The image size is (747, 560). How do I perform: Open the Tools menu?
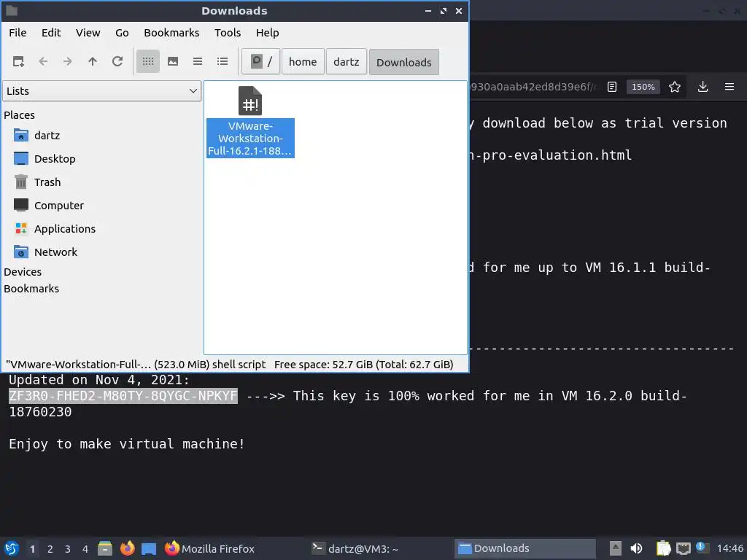(x=228, y=33)
